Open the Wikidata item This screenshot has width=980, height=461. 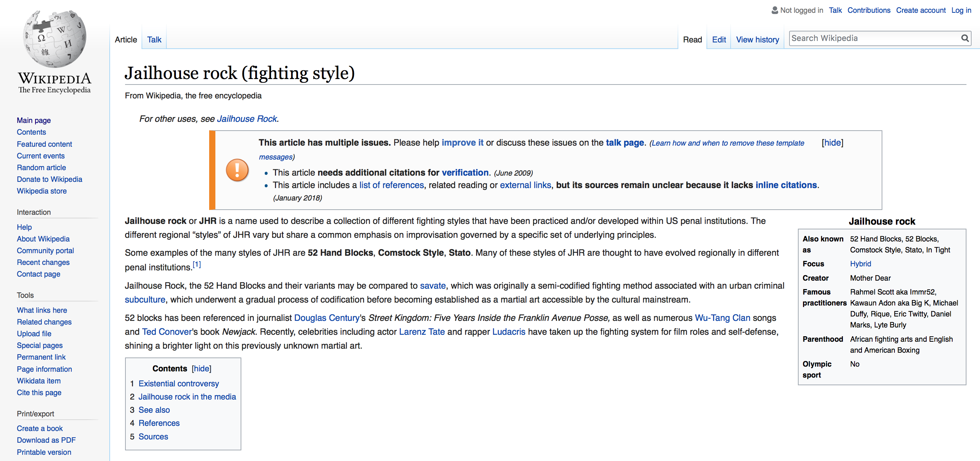click(38, 381)
